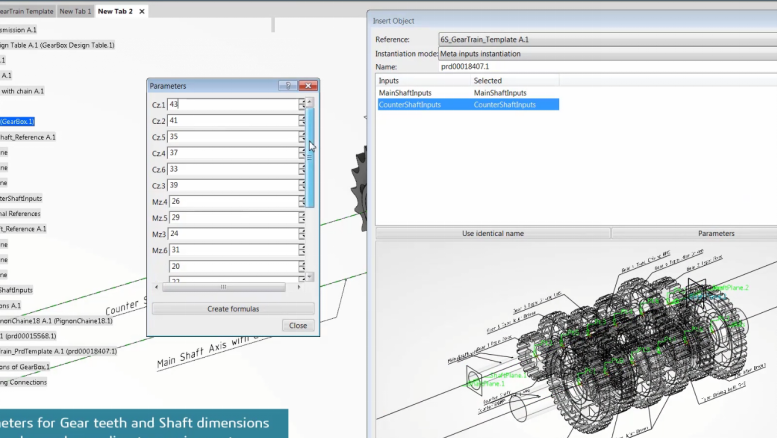Select the (GearBox.1) highlighted tree node
Viewport: 778px width, 438px height.
(x=17, y=122)
